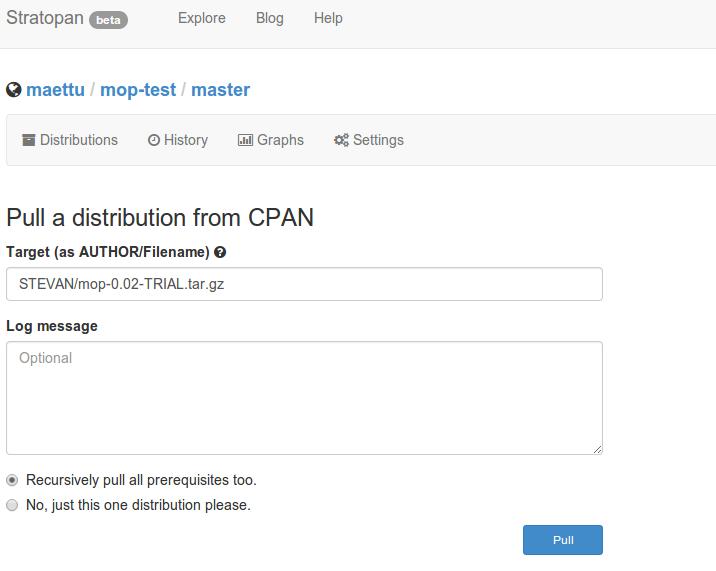Select No, just this one distribution

(12, 505)
